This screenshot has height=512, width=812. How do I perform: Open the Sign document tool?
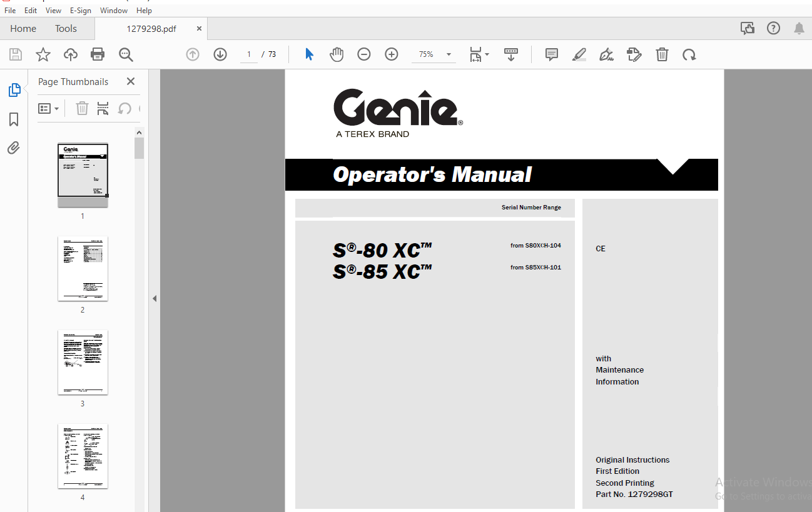606,54
